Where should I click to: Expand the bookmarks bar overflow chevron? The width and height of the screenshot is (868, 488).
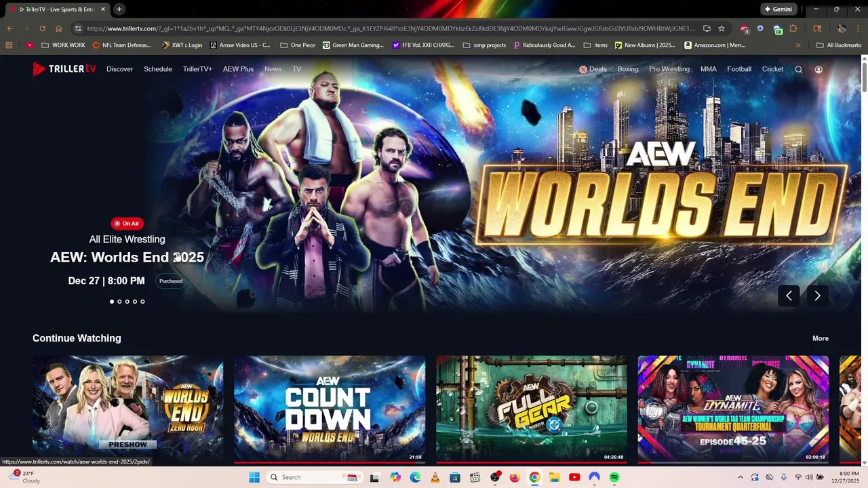click(x=798, y=45)
